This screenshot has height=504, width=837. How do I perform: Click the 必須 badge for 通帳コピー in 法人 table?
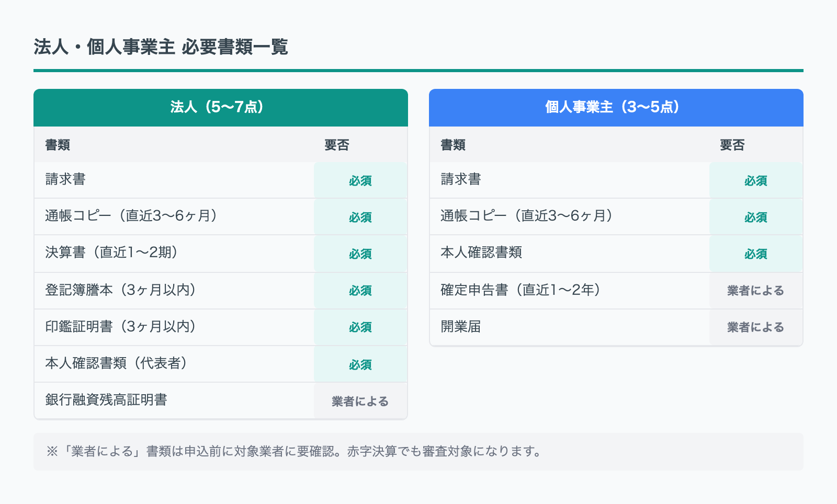(x=359, y=217)
